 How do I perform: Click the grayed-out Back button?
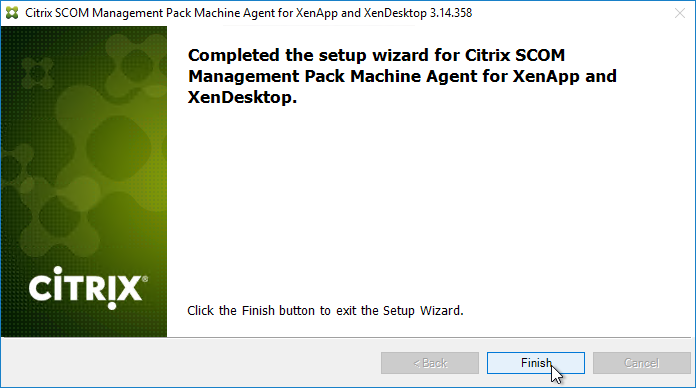(430, 363)
